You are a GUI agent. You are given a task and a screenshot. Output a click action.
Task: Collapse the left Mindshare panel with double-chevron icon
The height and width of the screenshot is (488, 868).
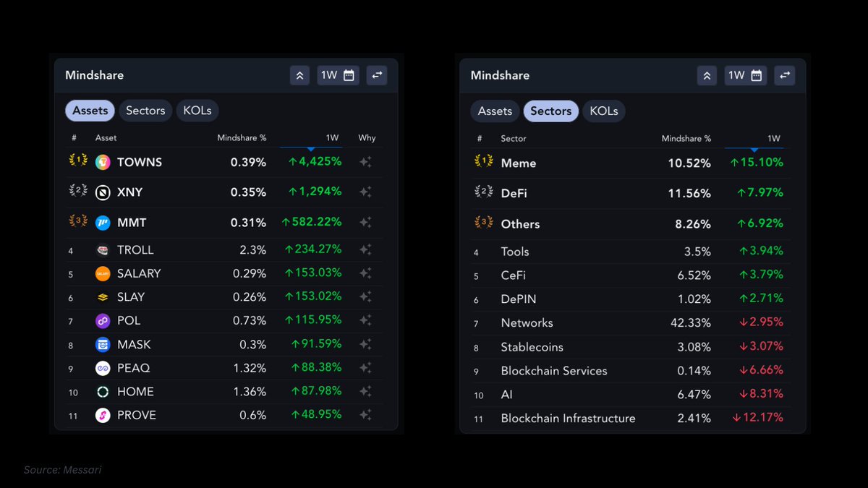point(299,75)
